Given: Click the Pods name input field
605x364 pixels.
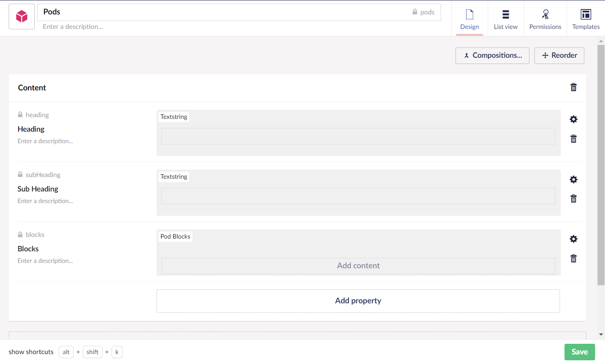Looking at the screenshot, I should click(x=223, y=12).
